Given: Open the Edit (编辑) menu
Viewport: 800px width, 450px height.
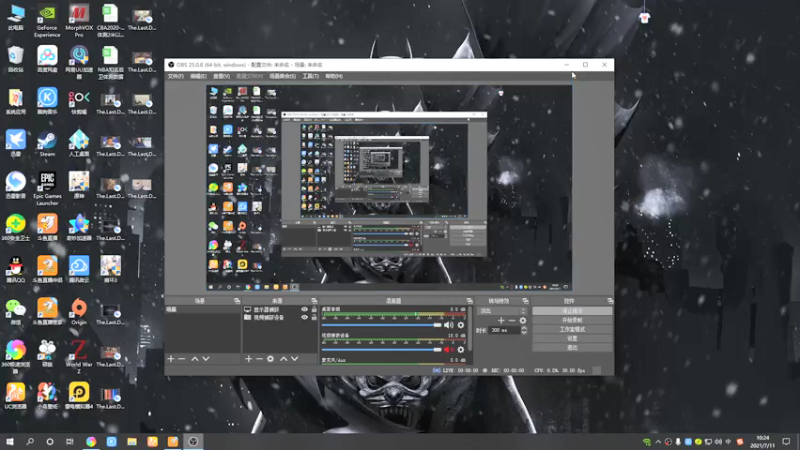Looking at the screenshot, I should click(198, 77).
